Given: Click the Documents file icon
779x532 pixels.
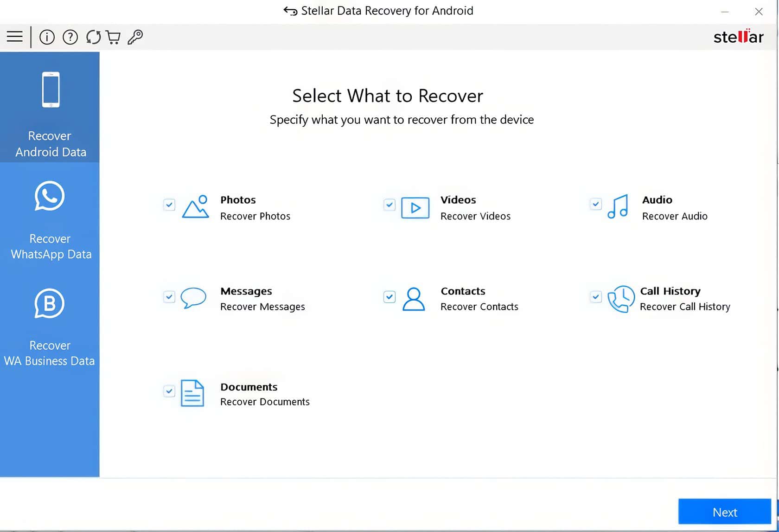Looking at the screenshot, I should [192, 393].
